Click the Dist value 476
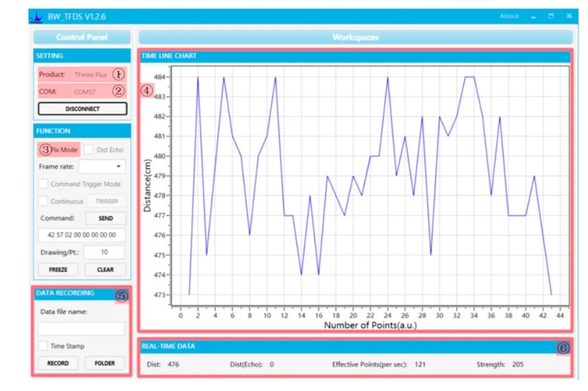Viewport: 588px width, 391px height. [x=173, y=364]
